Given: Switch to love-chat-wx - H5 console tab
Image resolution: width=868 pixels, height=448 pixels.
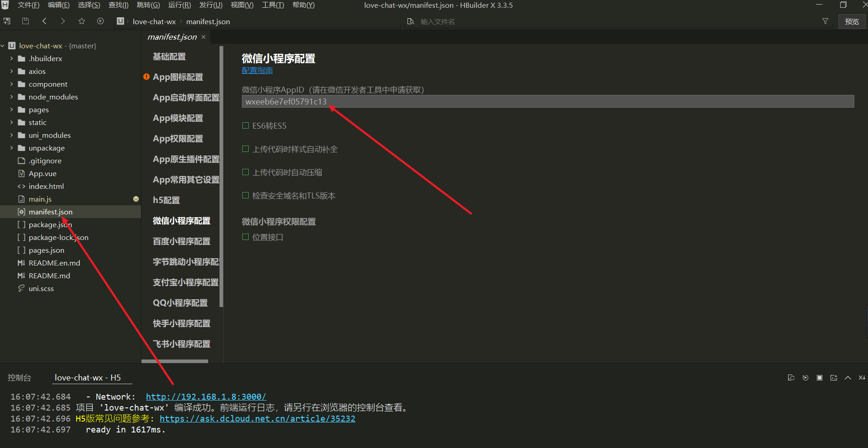Looking at the screenshot, I should [88, 378].
